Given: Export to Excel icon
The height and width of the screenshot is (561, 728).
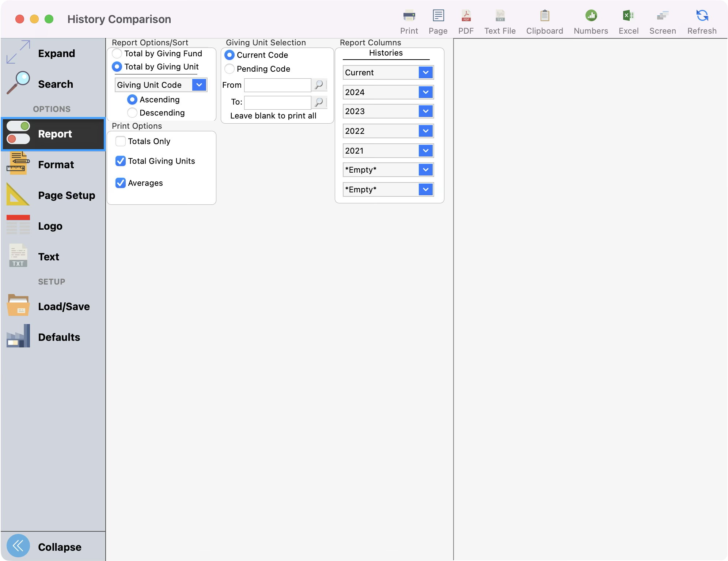Looking at the screenshot, I should (629, 16).
